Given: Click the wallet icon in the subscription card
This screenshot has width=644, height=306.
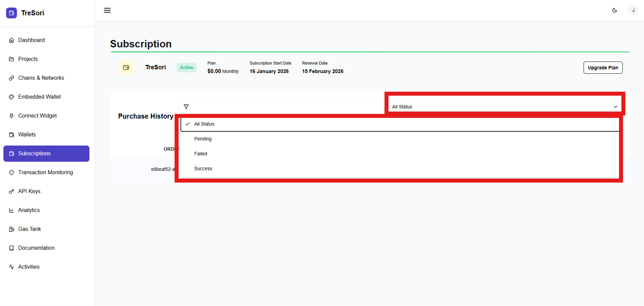Looking at the screenshot, I should point(126,67).
